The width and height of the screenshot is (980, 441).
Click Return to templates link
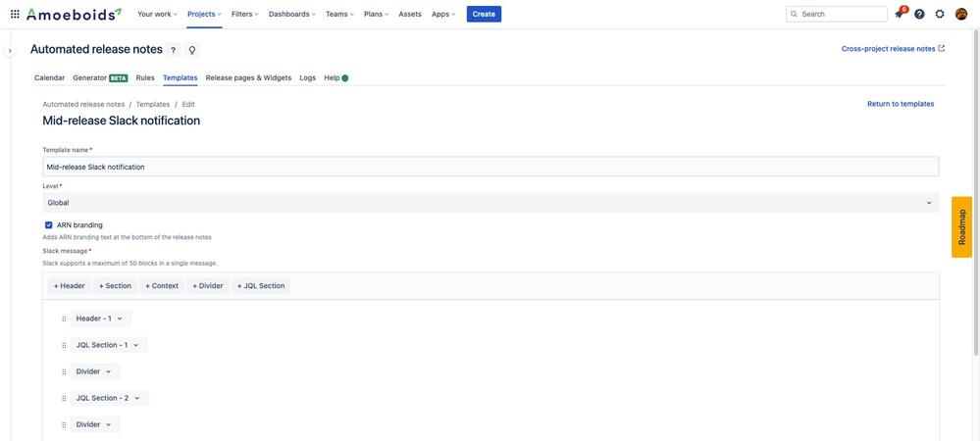tap(901, 104)
